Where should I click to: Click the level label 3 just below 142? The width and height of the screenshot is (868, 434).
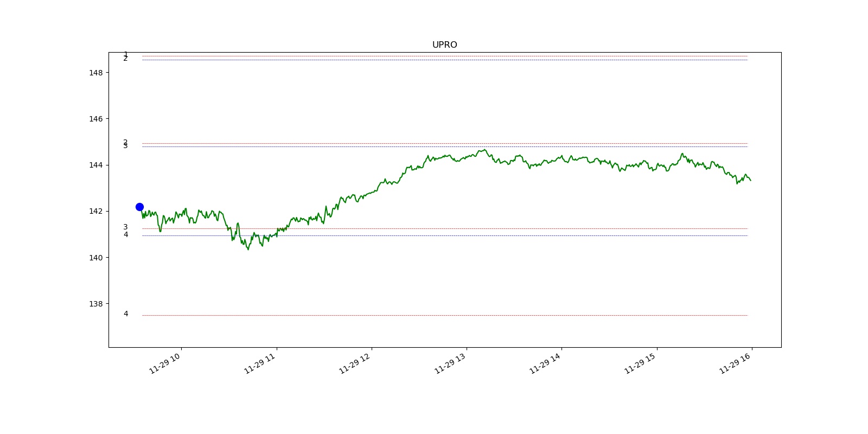[125, 227]
